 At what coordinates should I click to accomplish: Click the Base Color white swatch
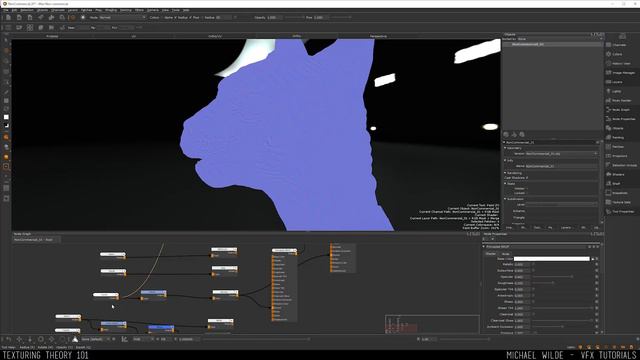click(x=551, y=259)
